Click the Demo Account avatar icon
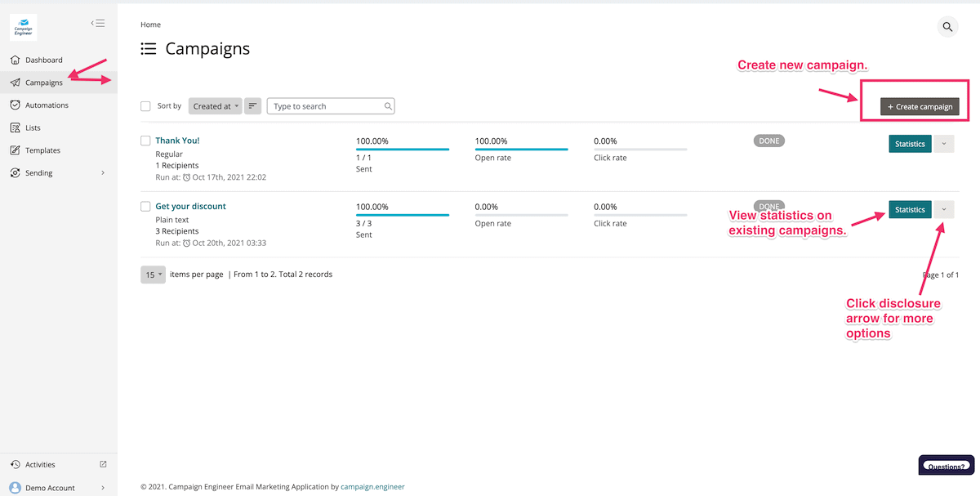Viewport: 980px width, 496px height. pos(15,488)
